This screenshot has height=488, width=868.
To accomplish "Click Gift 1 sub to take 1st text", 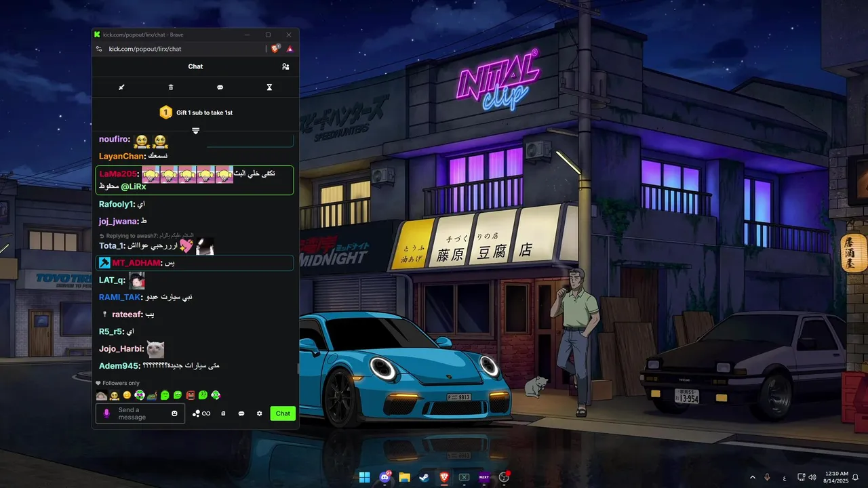I will [204, 113].
